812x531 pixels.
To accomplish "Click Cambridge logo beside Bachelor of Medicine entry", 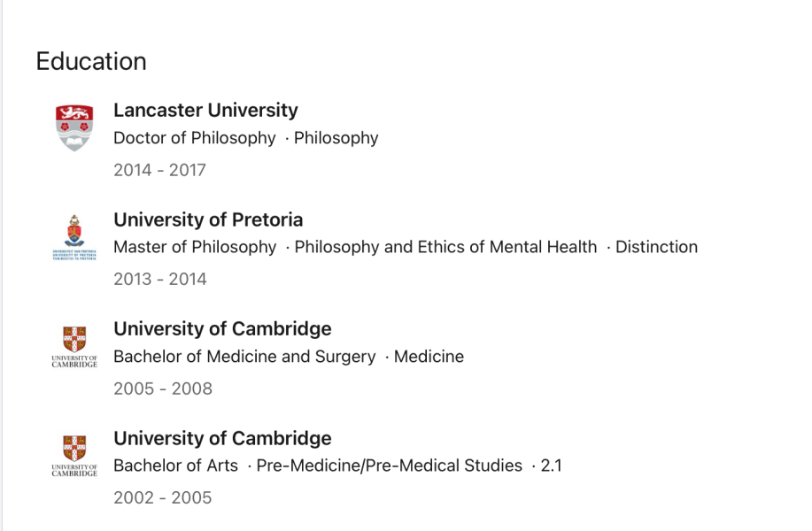I will click(74, 346).
